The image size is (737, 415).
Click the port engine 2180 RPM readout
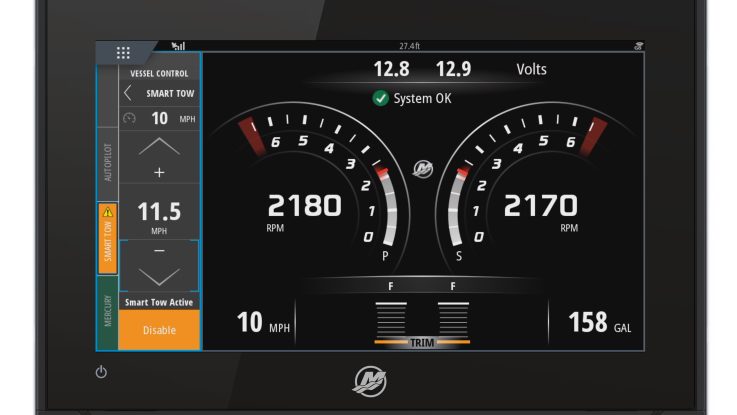304,207
